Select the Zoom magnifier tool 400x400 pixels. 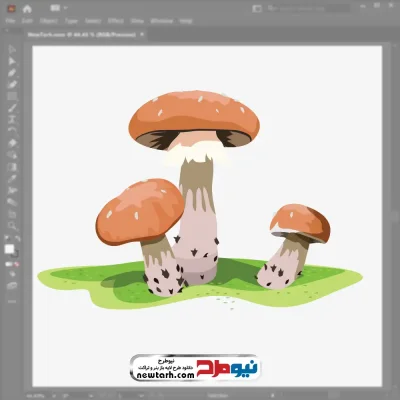(x=12, y=225)
